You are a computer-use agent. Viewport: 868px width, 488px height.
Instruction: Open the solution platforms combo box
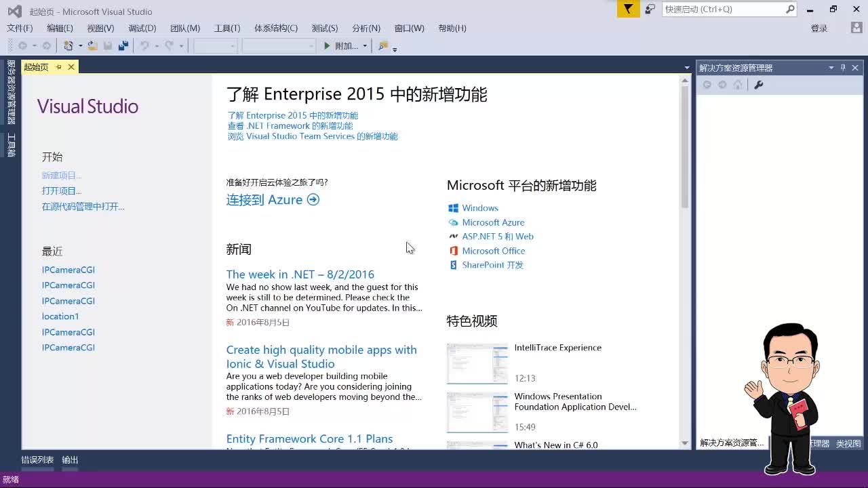pos(279,45)
